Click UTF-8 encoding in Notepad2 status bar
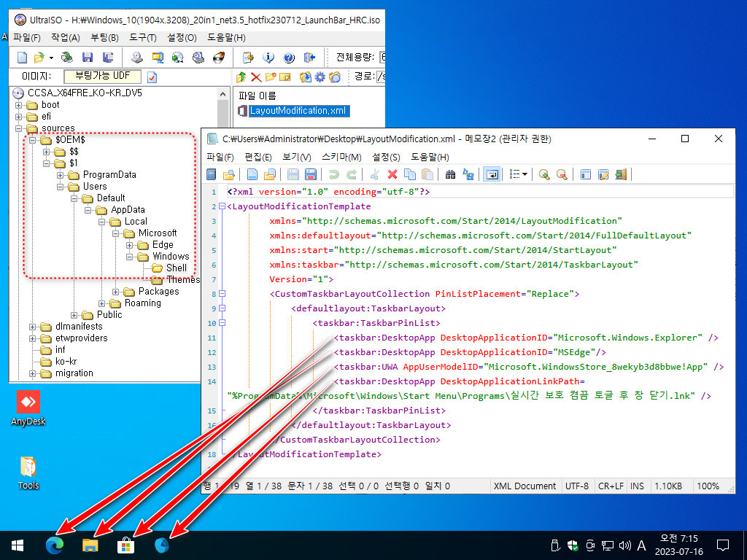The width and height of the screenshot is (747, 560). click(x=577, y=486)
